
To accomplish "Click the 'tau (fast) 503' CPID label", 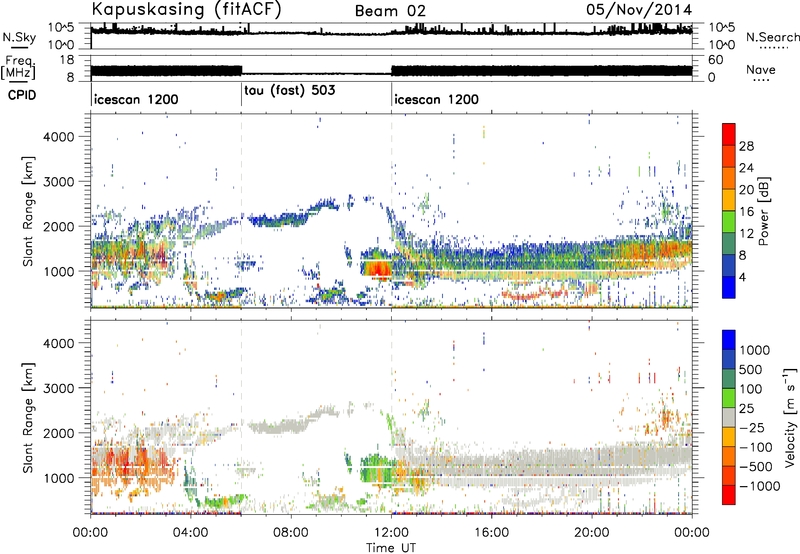I will (290, 90).
